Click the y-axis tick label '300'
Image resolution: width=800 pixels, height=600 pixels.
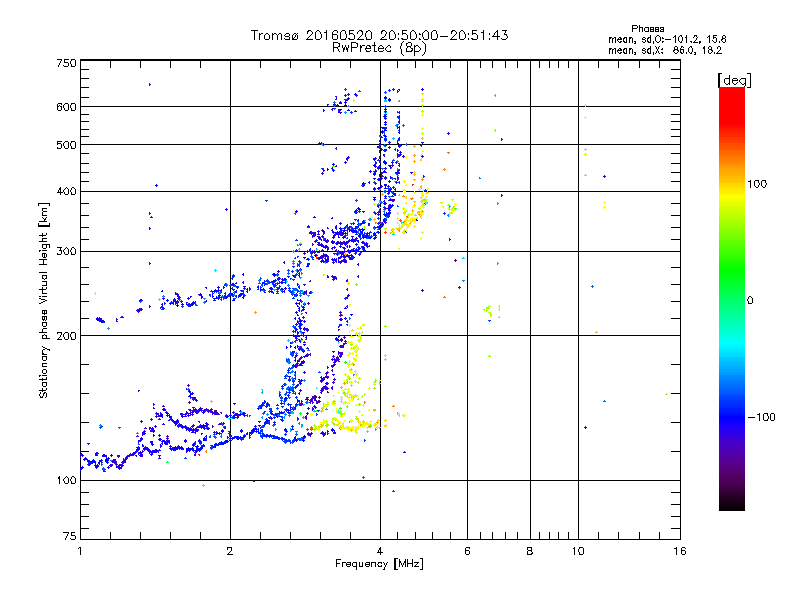pyautogui.click(x=66, y=252)
